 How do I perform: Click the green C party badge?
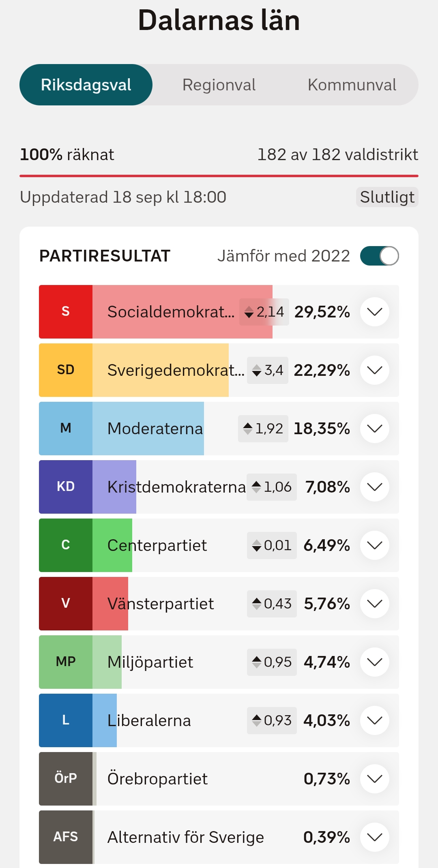point(66,545)
